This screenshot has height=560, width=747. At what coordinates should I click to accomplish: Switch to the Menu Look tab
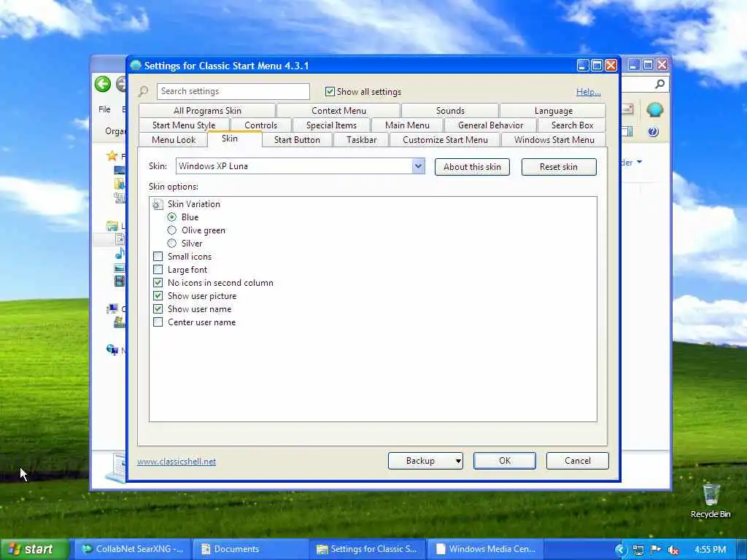(x=174, y=139)
